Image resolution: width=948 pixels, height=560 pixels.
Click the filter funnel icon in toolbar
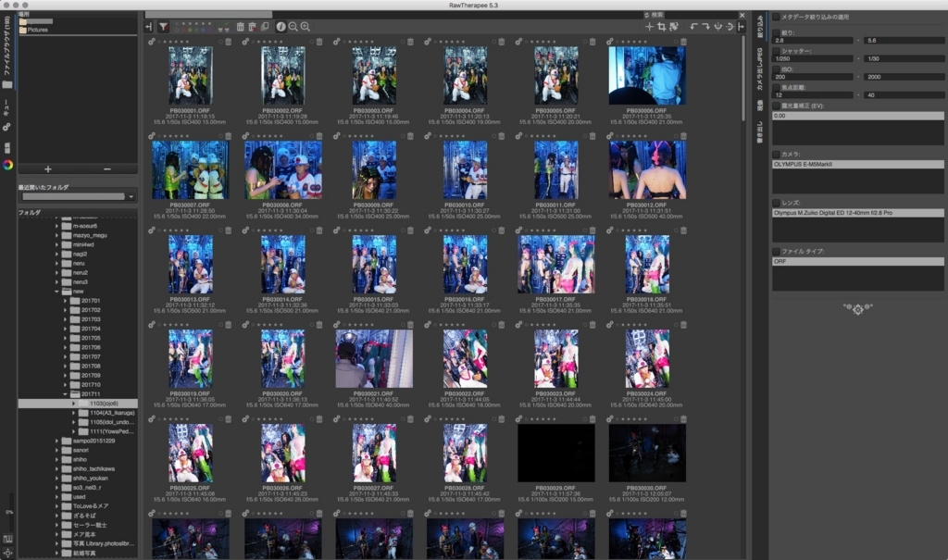pos(163,27)
